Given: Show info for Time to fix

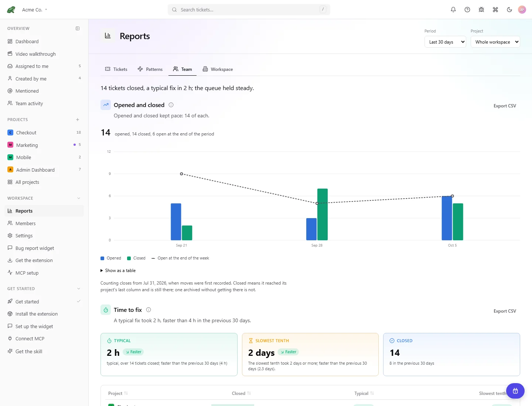Looking at the screenshot, I should 149,310.
